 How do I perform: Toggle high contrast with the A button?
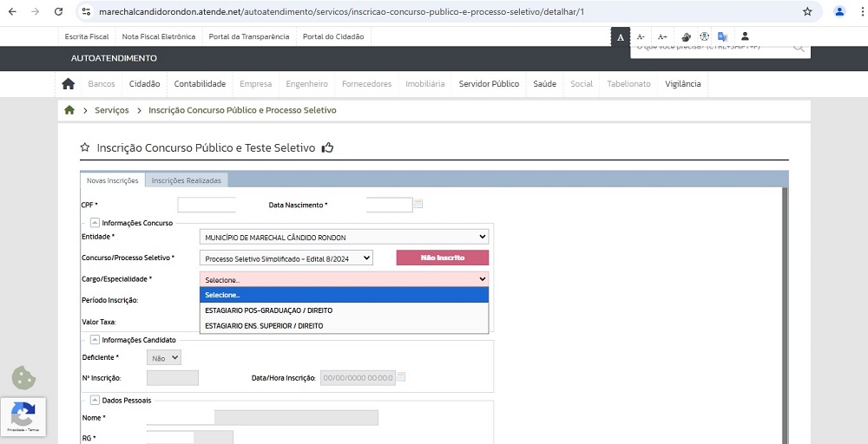tap(621, 36)
